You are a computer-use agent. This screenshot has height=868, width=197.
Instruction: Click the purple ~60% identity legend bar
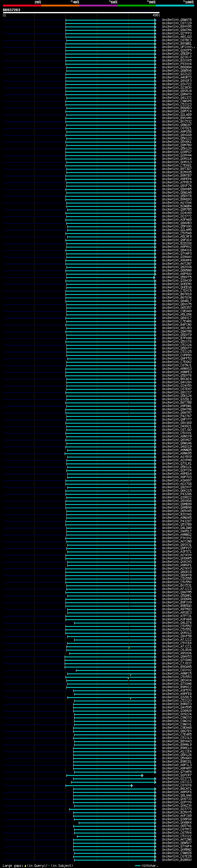click(99, 6)
